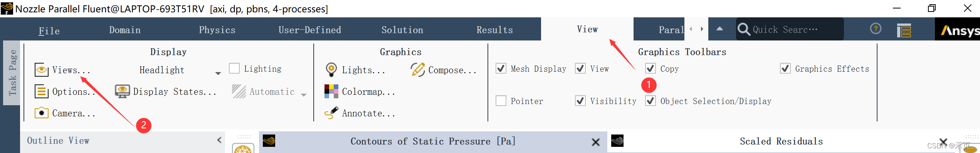Switch to the Physics ribbon tab
The height and width of the screenshot is (153, 980).
(x=217, y=30)
